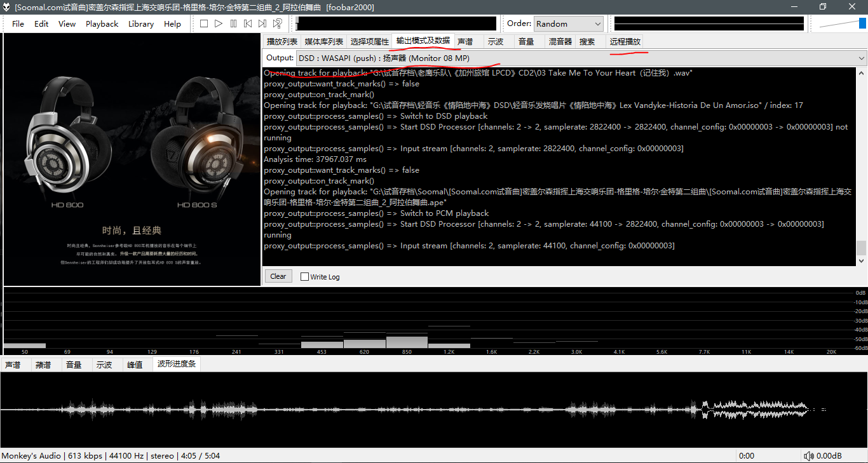The image size is (868, 463).
Task: Click the speaker icon in status bar
Action: (808, 456)
